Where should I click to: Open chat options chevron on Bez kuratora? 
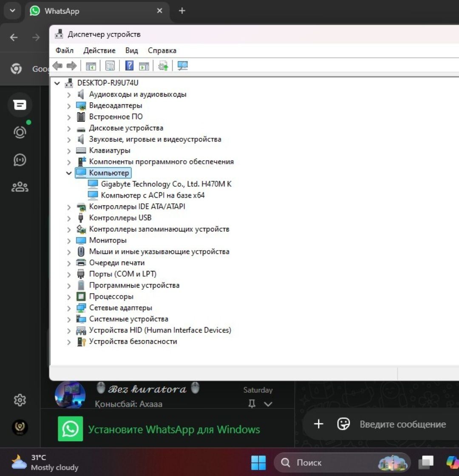point(268,404)
